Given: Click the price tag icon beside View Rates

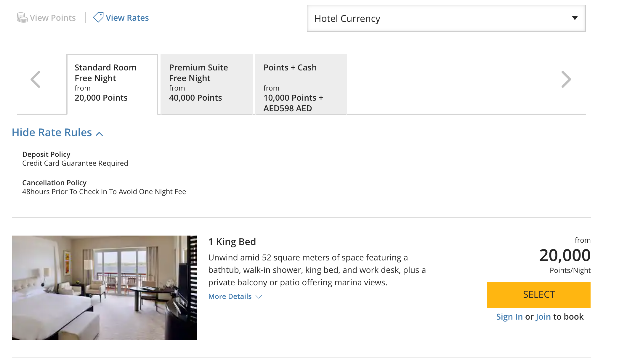Looking at the screenshot, I should pyautogui.click(x=98, y=17).
